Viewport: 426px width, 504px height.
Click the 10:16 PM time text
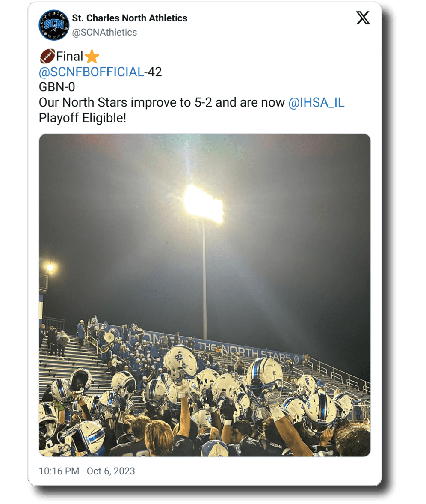click(x=59, y=471)
